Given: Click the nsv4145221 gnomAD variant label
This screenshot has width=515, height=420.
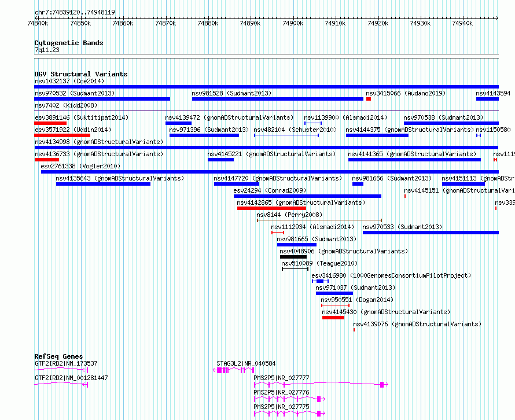Looking at the screenshot, I should pyautogui.click(x=271, y=154).
